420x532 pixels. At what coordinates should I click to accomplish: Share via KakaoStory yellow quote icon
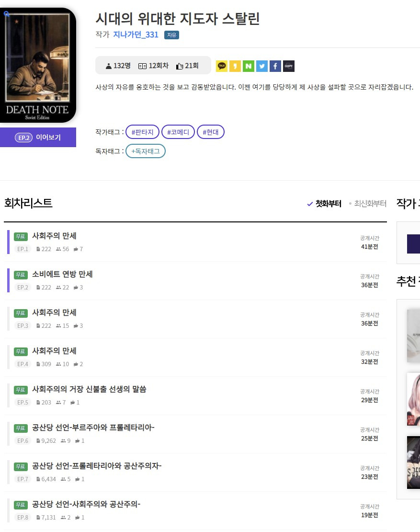tap(235, 66)
